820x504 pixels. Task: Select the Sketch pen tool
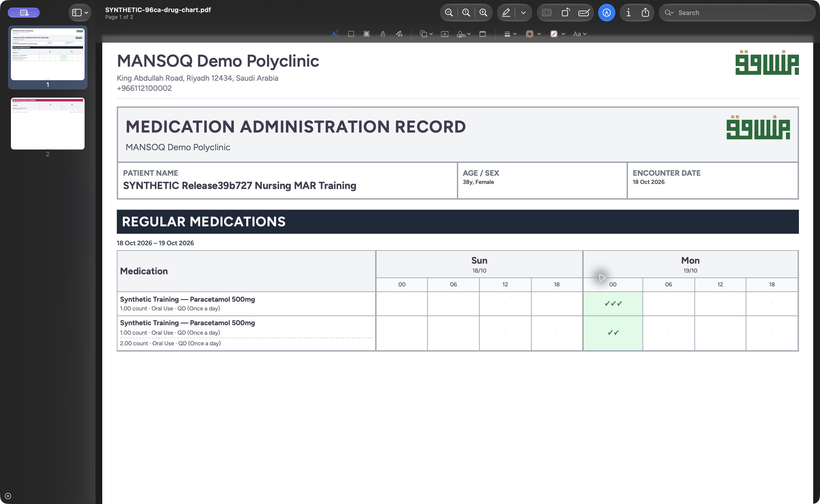383,34
